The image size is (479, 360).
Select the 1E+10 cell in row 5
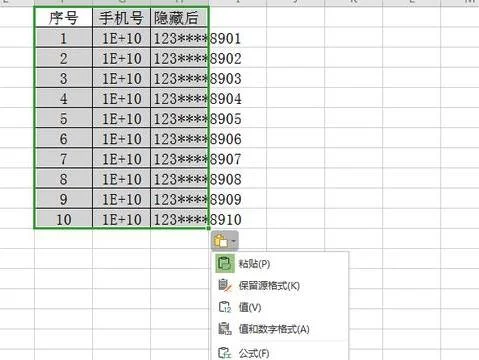pos(121,119)
